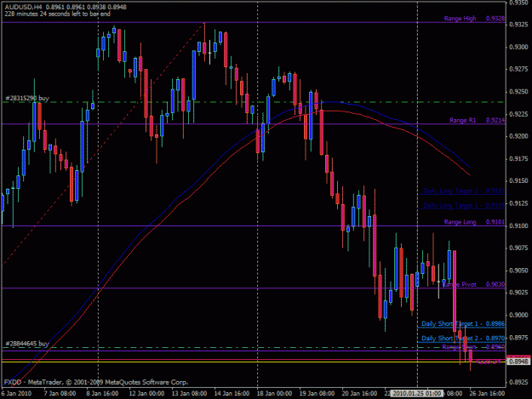Click the current price tag 0.8948
Image resolution: width=532 pixels, height=399 pixels.
point(518,362)
